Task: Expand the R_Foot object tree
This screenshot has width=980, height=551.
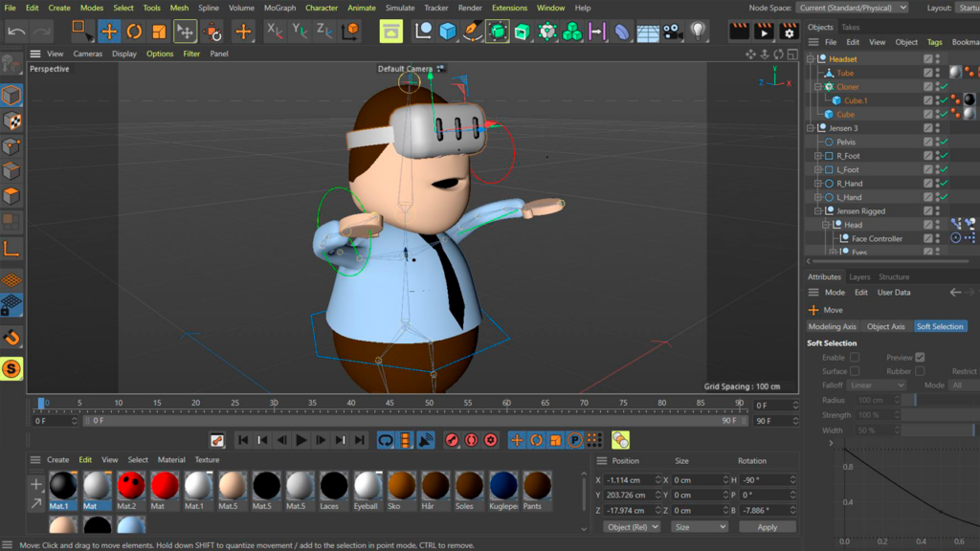Action: point(818,156)
